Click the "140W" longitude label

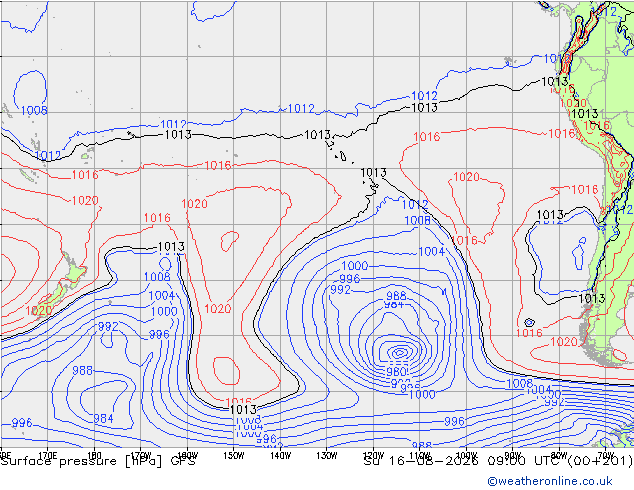(x=280, y=456)
